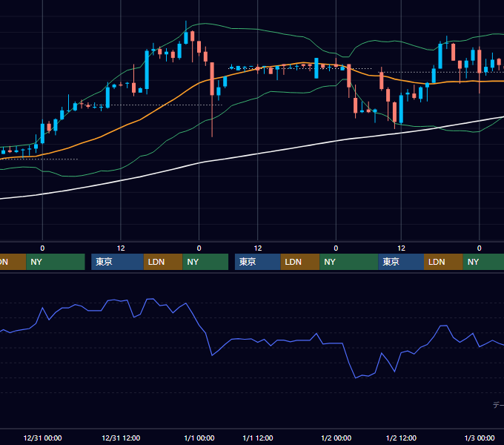Select the LDN session block following 1/2 12:00
504x445 pixels.
tap(443, 262)
